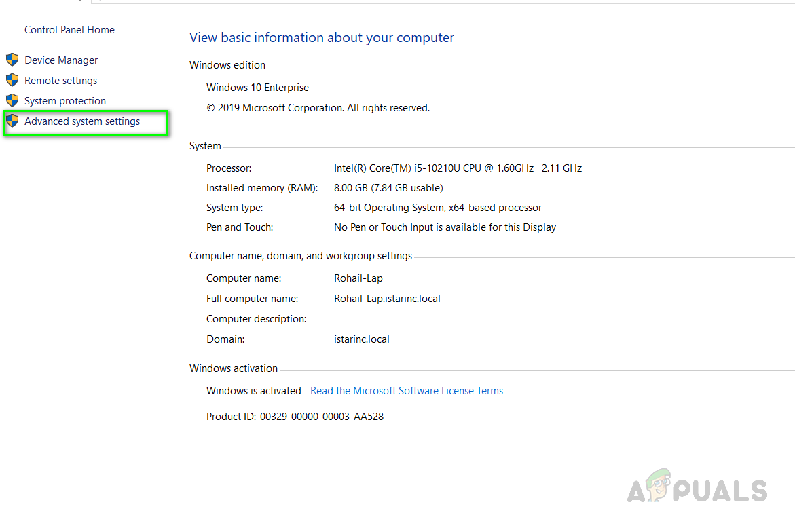Screen dimensions: 795x532
Task: Click full computer name 'Rohail-Lap.istarinc.local'
Action: (387, 299)
